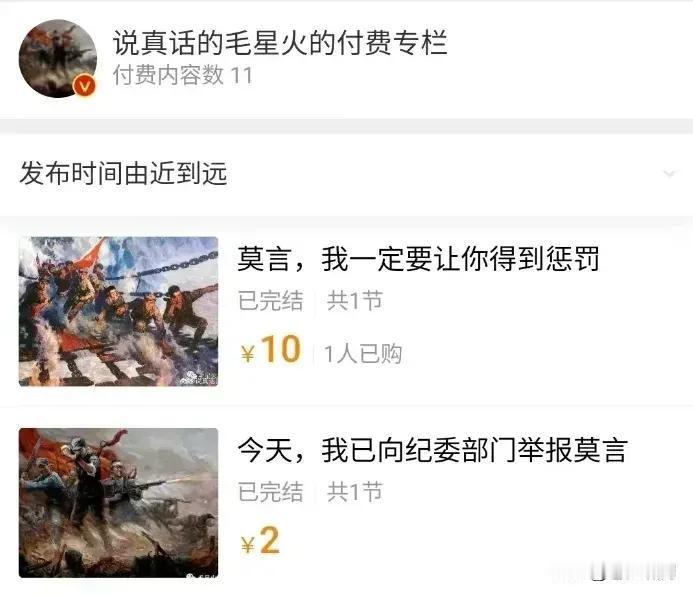Image resolution: width=693 pixels, height=595 pixels.
Task: Tap 共1节 label of the first article
Action: [354, 301]
